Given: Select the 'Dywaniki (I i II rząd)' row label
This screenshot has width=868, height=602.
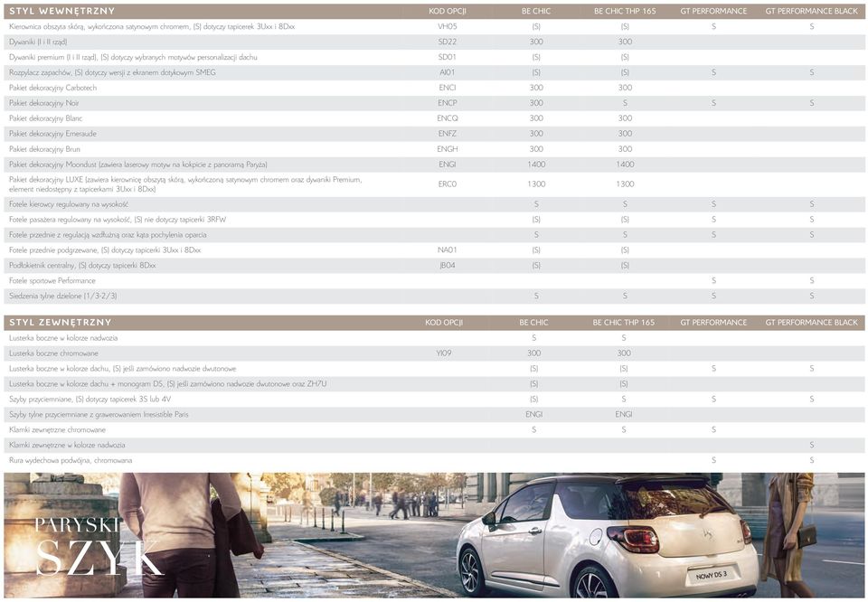Looking at the screenshot, I should point(38,42).
